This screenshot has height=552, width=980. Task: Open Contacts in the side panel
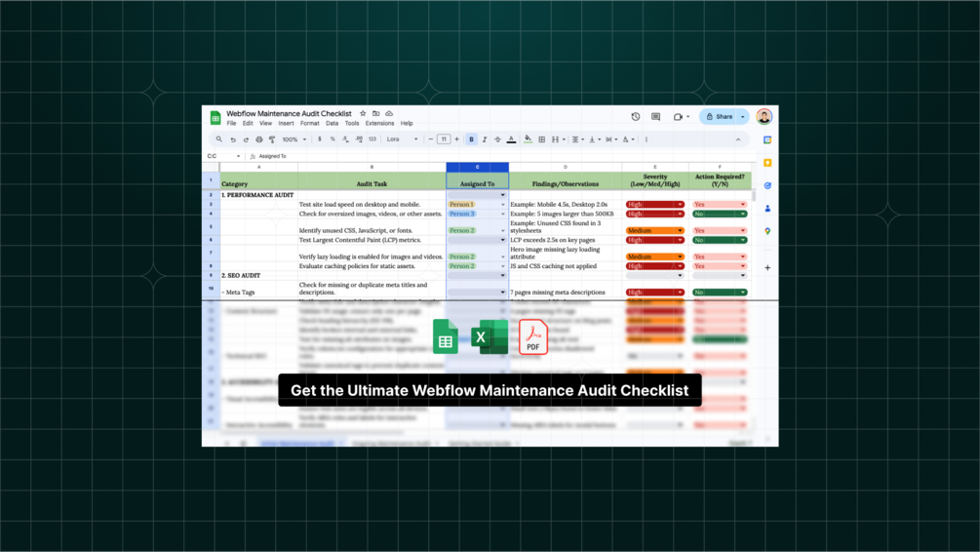point(767,208)
